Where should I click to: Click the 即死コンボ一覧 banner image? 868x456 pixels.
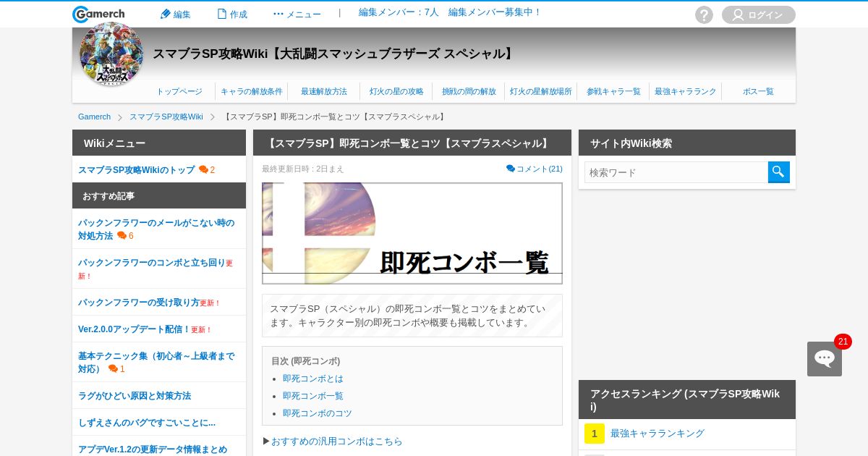(412, 233)
